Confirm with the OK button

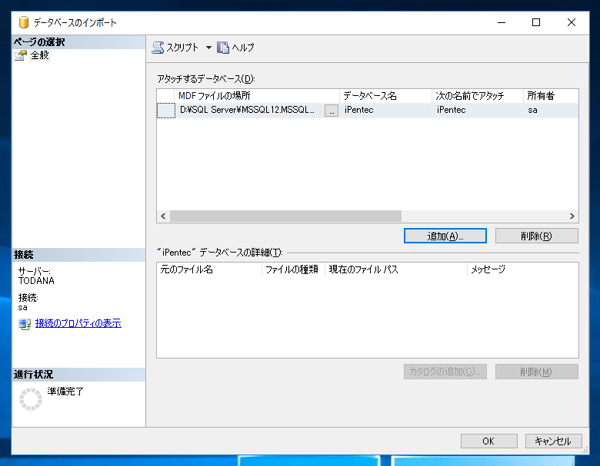[x=489, y=441]
